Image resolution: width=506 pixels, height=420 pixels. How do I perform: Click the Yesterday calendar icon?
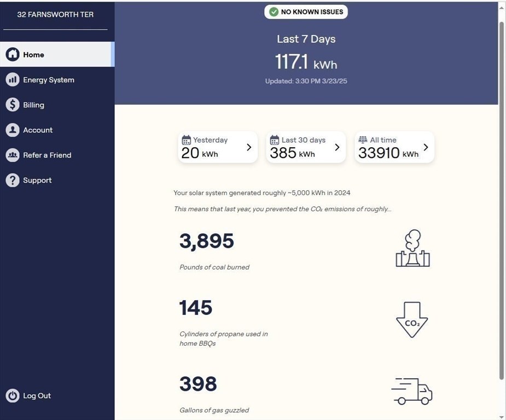[x=186, y=139]
